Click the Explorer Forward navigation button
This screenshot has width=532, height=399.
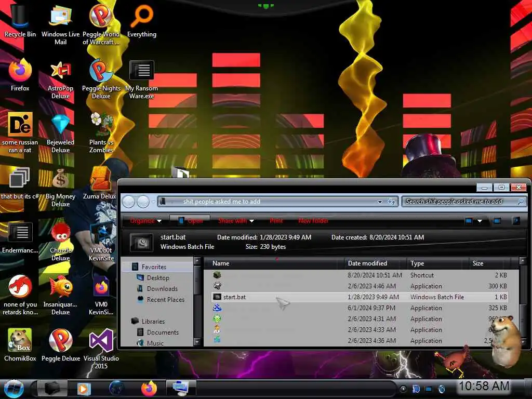pyautogui.click(x=143, y=202)
